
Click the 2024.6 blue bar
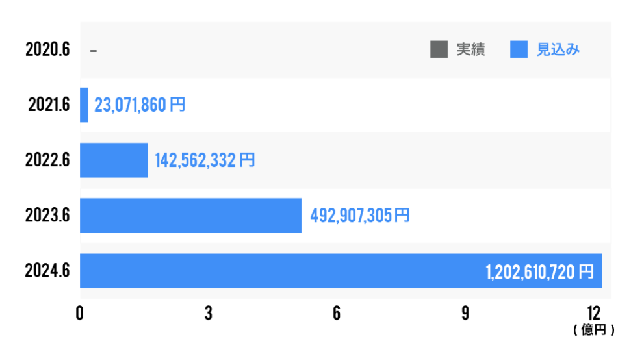[341, 271]
